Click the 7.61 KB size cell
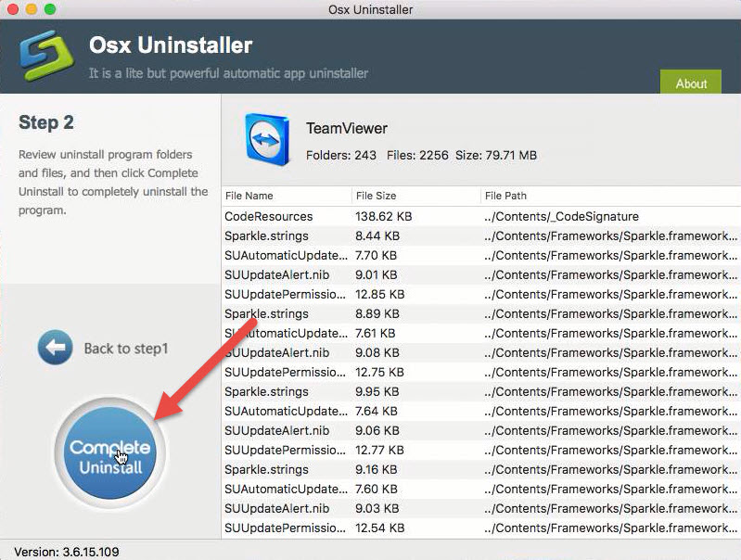Screen dimensions: 741x560 coord(376,333)
